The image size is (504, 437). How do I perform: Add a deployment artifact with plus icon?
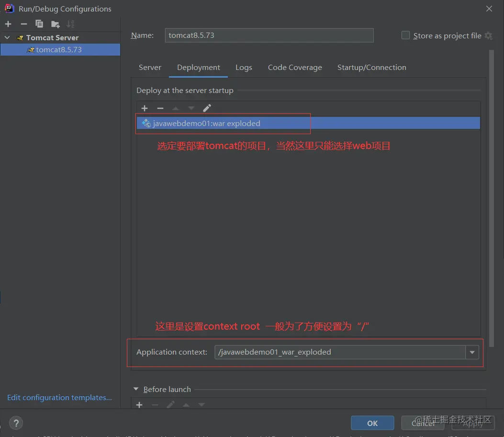tap(145, 108)
